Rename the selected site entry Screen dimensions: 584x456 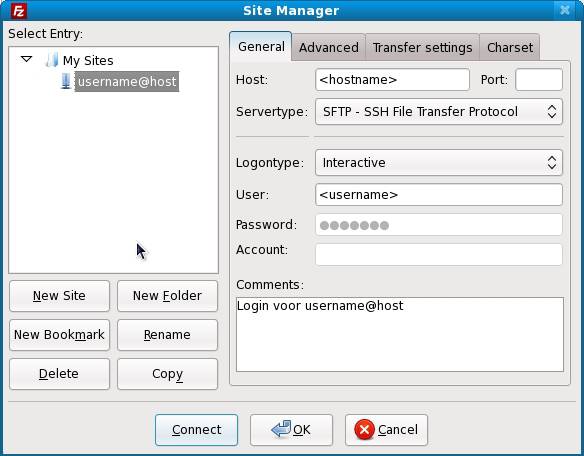tap(167, 335)
